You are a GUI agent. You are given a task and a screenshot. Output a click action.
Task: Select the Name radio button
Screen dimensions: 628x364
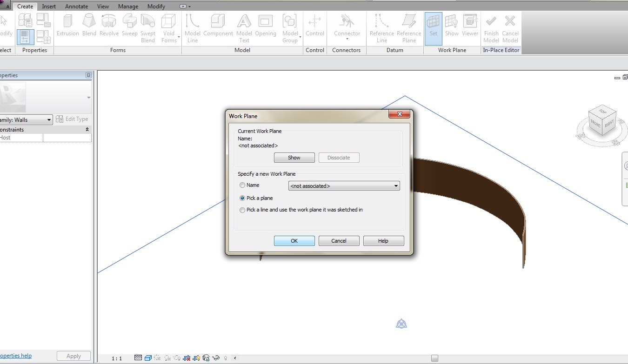point(242,185)
